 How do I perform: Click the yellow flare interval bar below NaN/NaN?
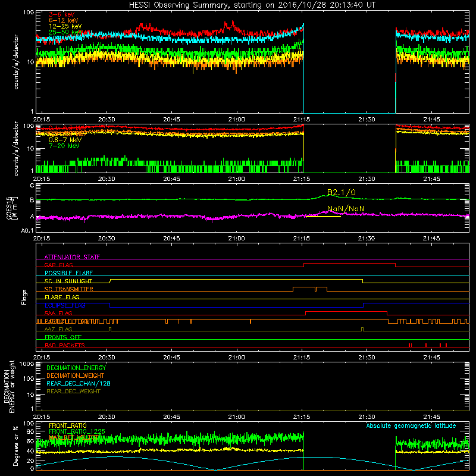[x=323, y=217]
